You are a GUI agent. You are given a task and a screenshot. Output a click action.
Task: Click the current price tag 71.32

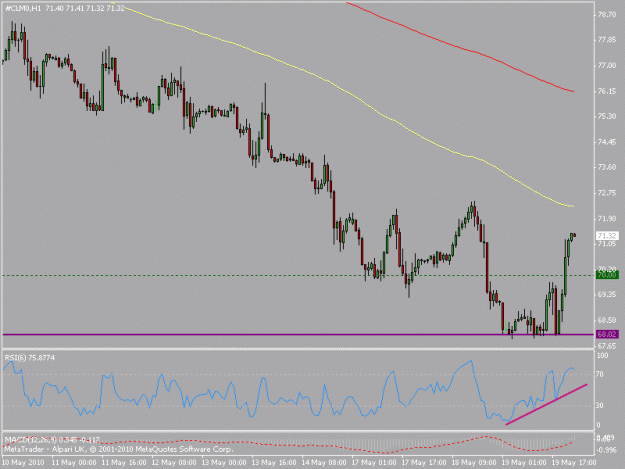click(x=607, y=235)
